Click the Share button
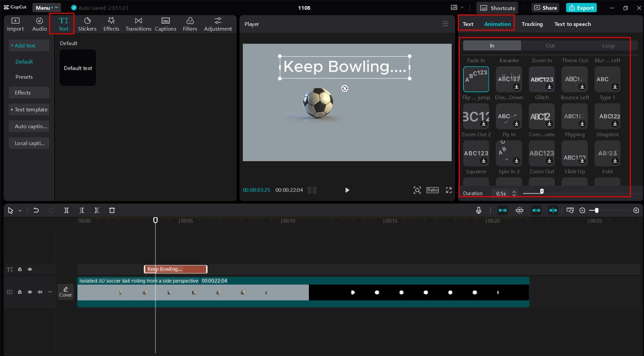This screenshot has height=356, width=644. click(x=545, y=8)
